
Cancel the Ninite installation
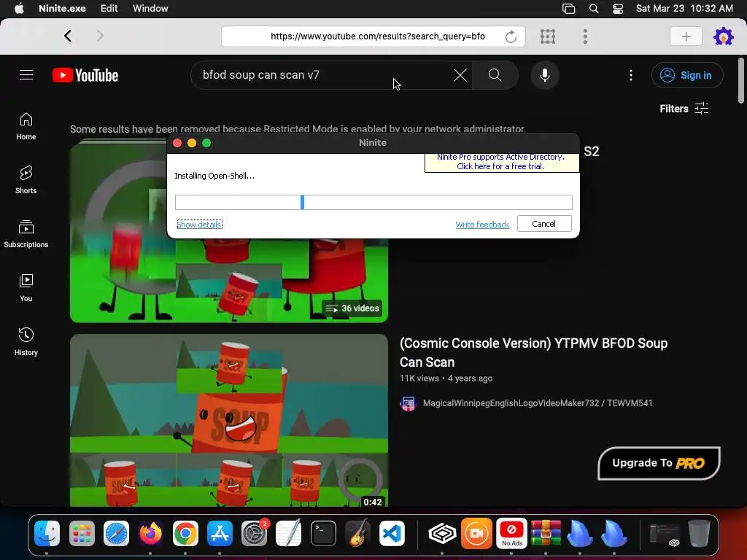pos(544,223)
